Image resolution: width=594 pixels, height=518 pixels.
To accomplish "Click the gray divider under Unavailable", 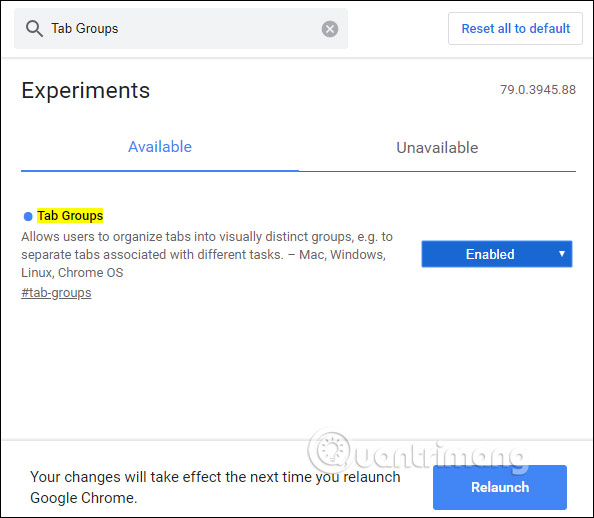I will [x=437, y=171].
